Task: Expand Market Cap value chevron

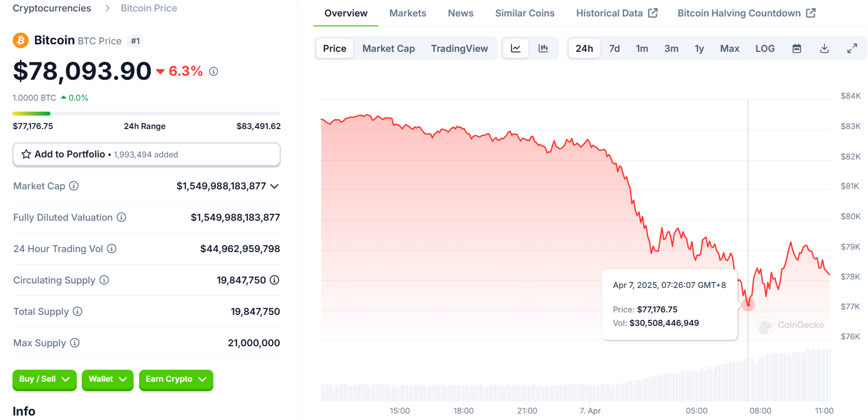Action: [x=274, y=186]
